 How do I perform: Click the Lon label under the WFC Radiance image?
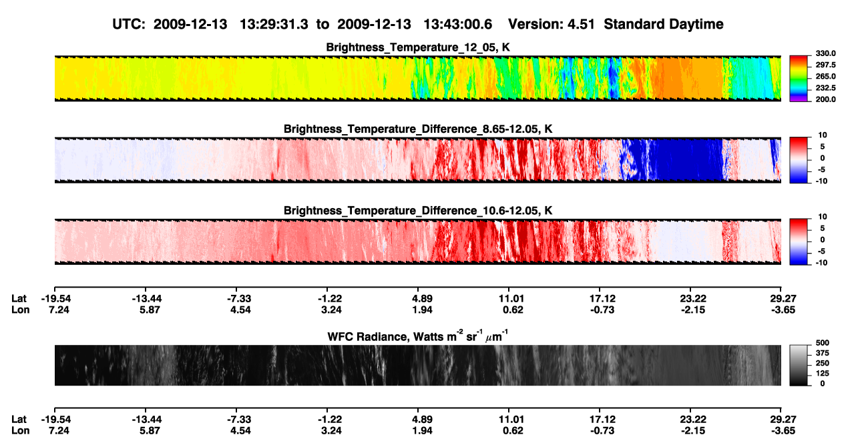tap(19, 431)
